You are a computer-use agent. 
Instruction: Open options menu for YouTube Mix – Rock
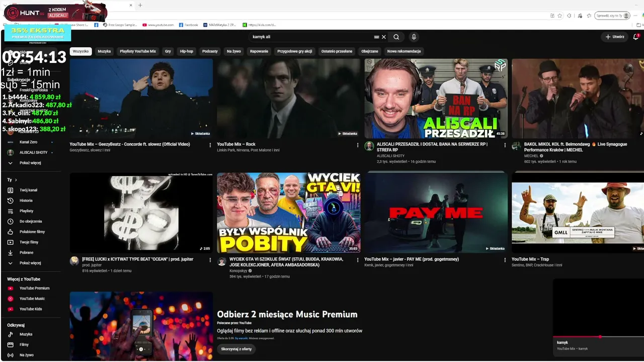[358, 145]
